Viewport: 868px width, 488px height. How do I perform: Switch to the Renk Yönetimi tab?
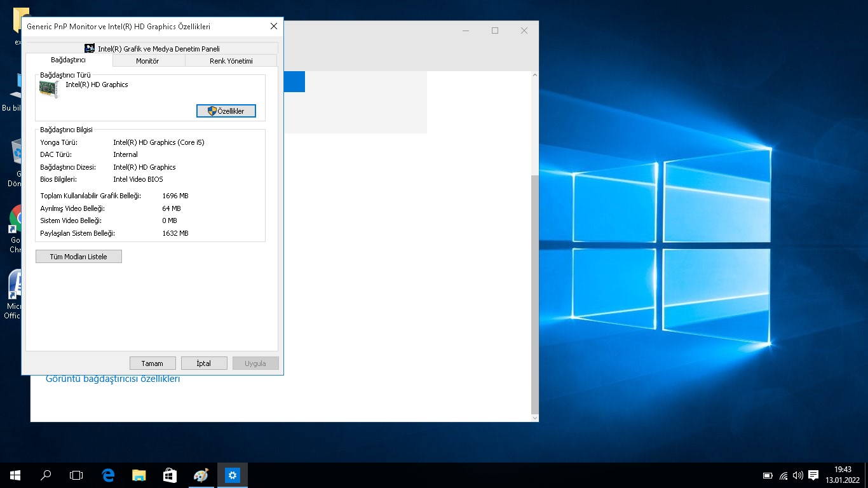pyautogui.click(x=231, y=61)
